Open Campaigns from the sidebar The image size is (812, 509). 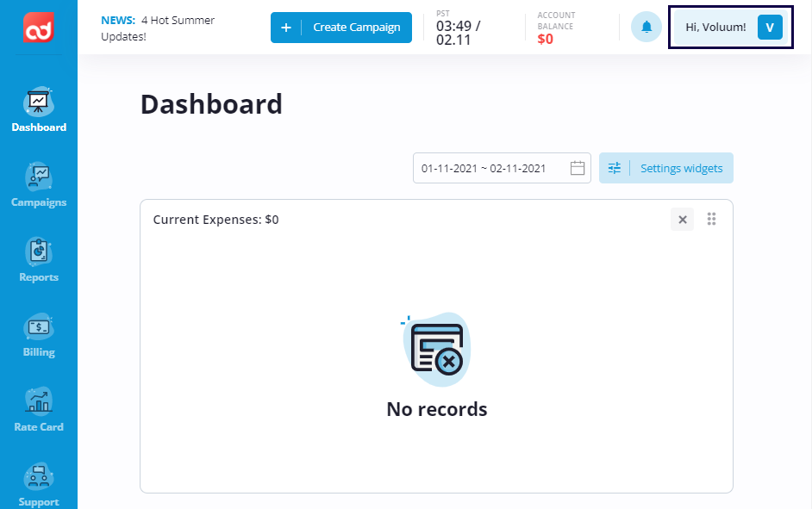(x=39, y=178)
